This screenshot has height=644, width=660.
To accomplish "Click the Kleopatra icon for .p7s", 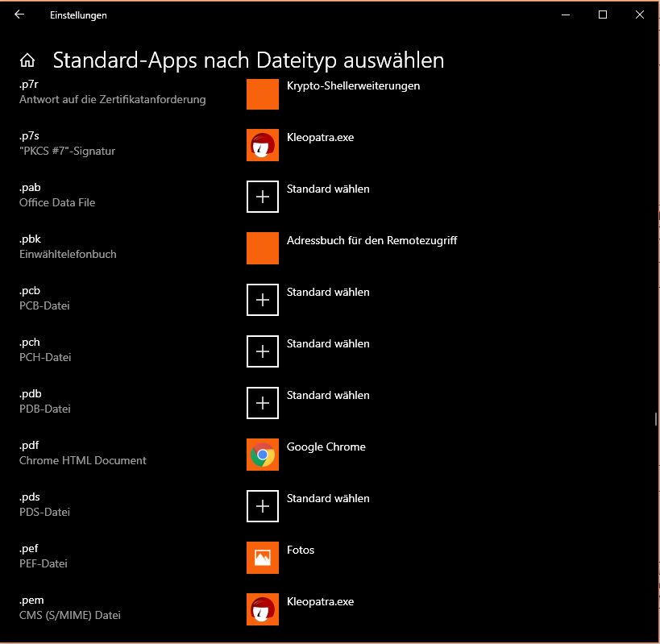I will [x=262, y=145].
